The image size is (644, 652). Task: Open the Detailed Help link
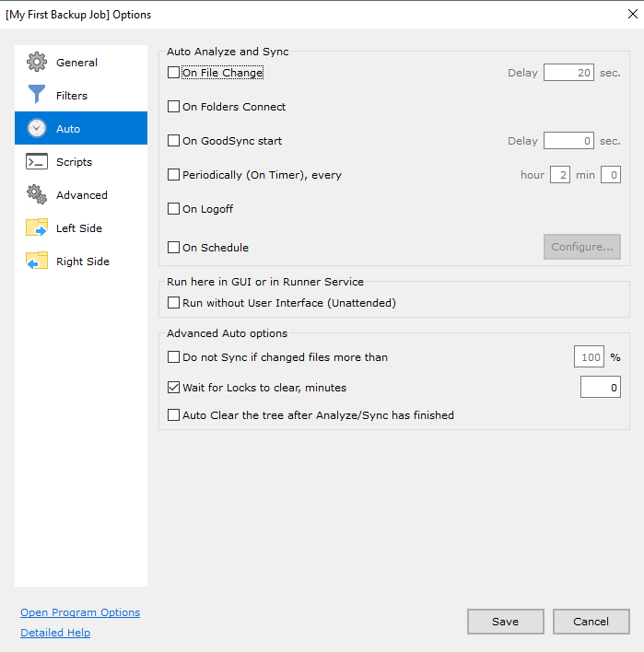(x=55, y=633)
